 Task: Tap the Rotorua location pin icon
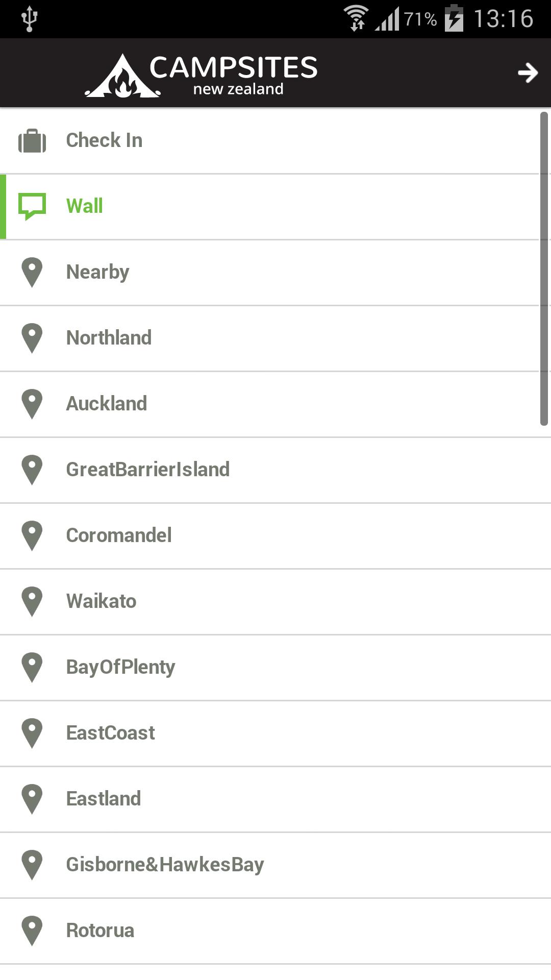coord(32,930)
